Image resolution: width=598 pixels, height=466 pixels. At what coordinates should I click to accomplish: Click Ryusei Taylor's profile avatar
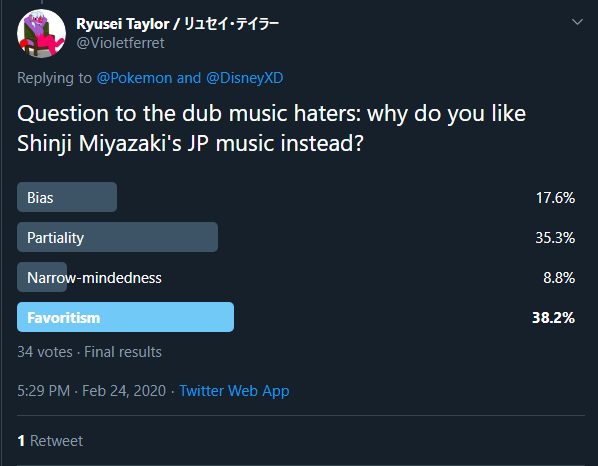[42, 34]
